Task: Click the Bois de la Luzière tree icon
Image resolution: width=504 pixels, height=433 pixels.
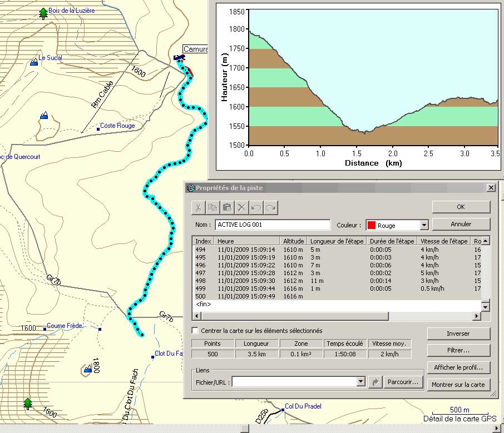Action: (x=43, y=14)
